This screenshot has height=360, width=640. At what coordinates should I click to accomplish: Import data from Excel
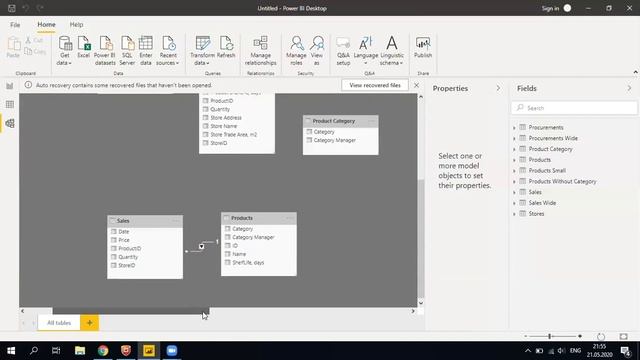tap(84, 47)
